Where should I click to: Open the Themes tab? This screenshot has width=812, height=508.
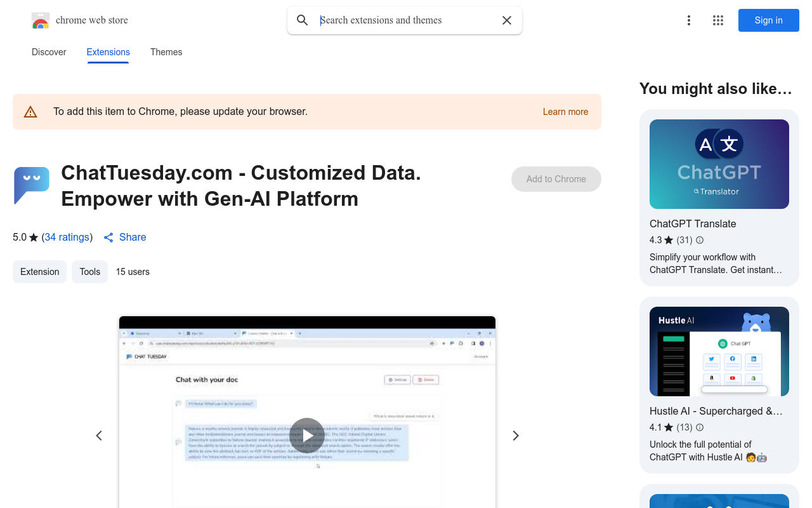tap(166, 52)
